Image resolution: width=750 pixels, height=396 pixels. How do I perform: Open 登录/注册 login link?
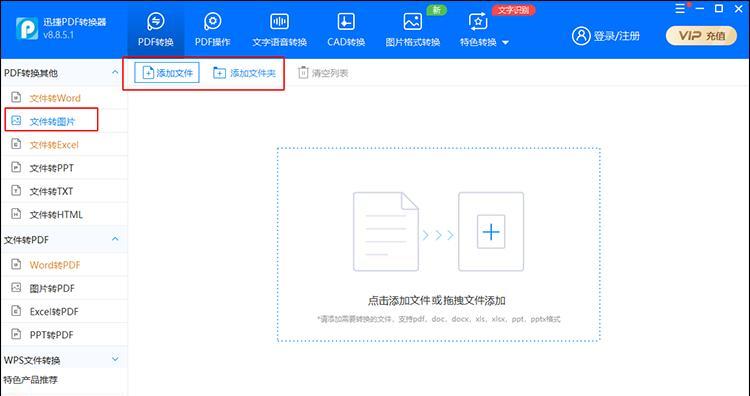point(617,36)
